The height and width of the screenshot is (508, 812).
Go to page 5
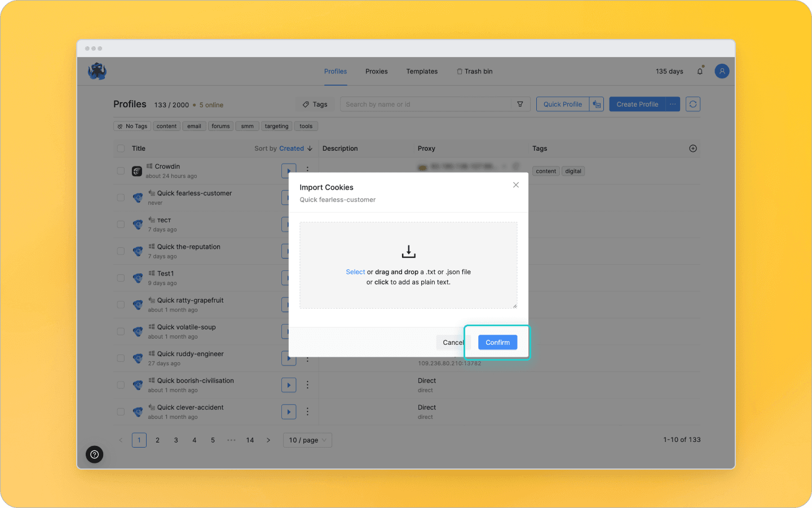pos(213,440)
